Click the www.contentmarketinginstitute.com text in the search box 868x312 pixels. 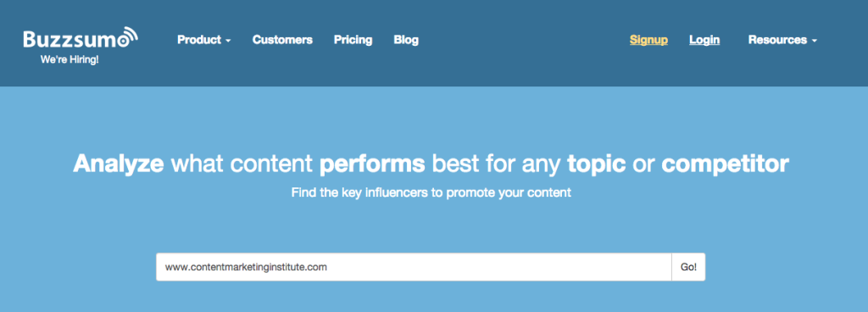click(247, 267)
